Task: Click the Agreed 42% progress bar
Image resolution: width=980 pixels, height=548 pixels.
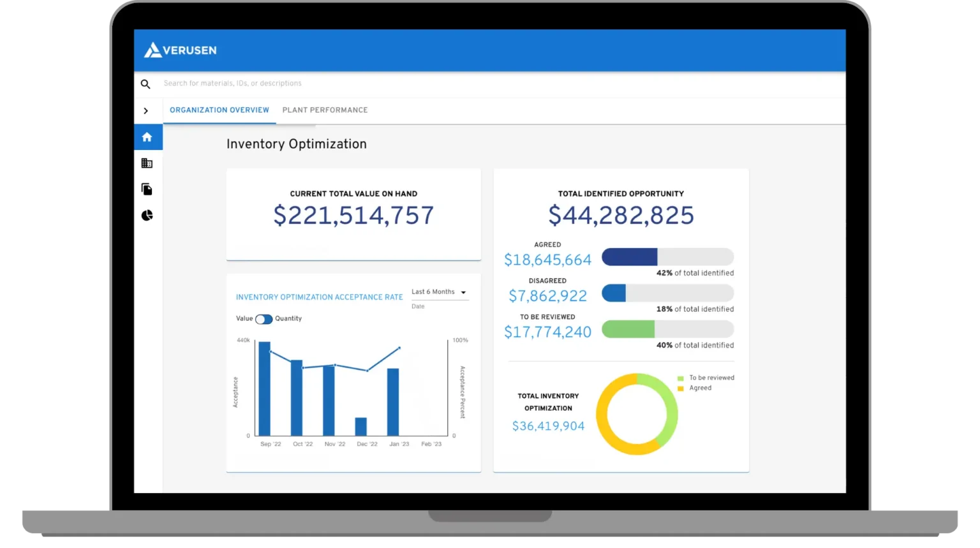Action: point(667,257)
